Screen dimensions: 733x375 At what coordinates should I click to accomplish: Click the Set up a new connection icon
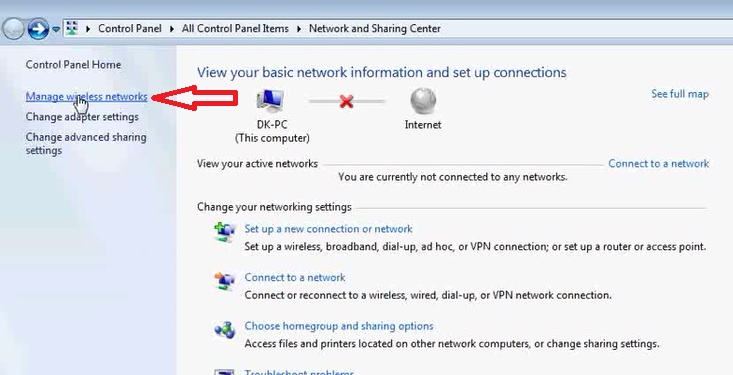[225, 231]
